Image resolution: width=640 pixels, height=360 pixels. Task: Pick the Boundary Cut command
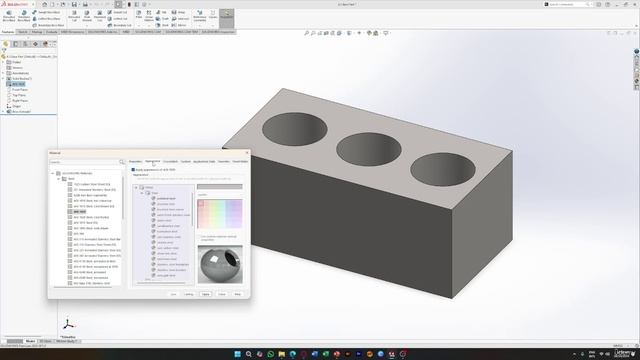(x=120, y=25)
